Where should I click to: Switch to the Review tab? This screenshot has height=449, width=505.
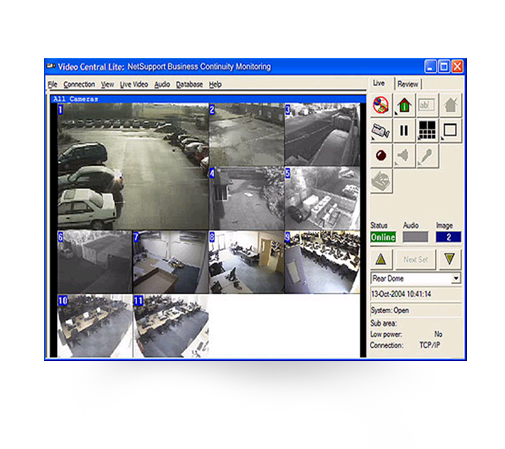click(408, 84)
